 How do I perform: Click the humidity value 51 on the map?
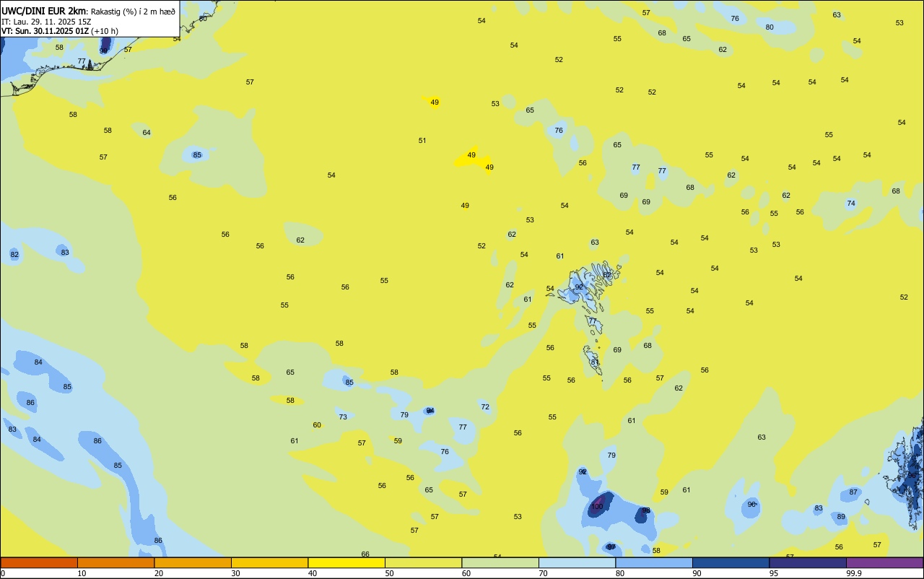pos(422,141)
